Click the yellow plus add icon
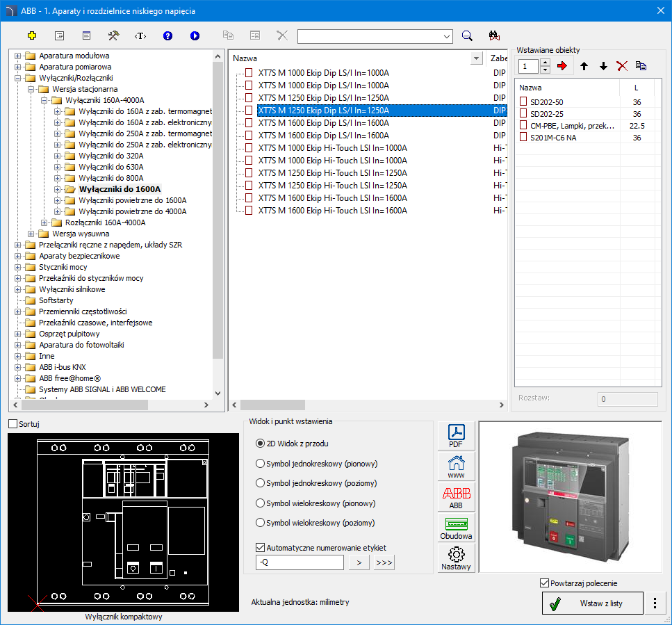Image resolution: width=672 pixels, height=625 pixels. pyautogui.click(x=31, y=35)
